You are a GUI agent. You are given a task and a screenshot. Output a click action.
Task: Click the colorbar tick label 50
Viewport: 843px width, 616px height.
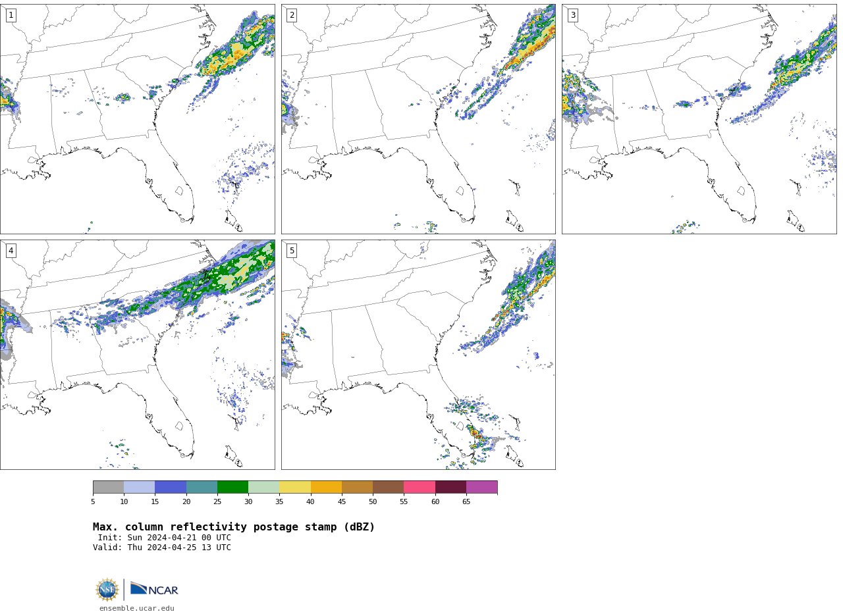(373, 502)
